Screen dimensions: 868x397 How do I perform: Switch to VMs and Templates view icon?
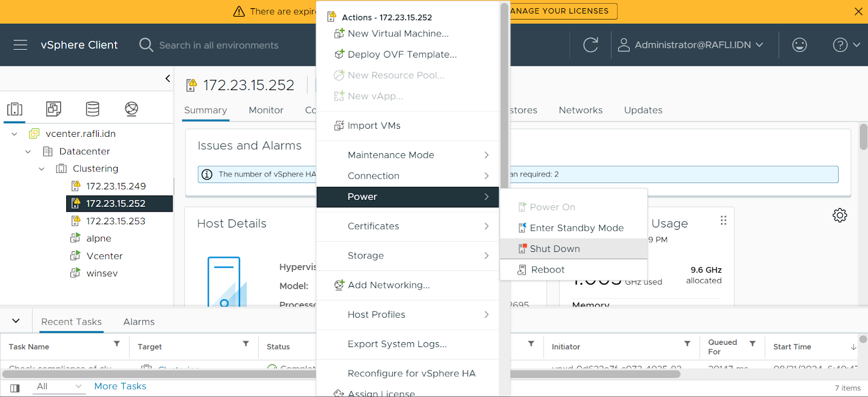pyautogui.click(x=54, y=109)
